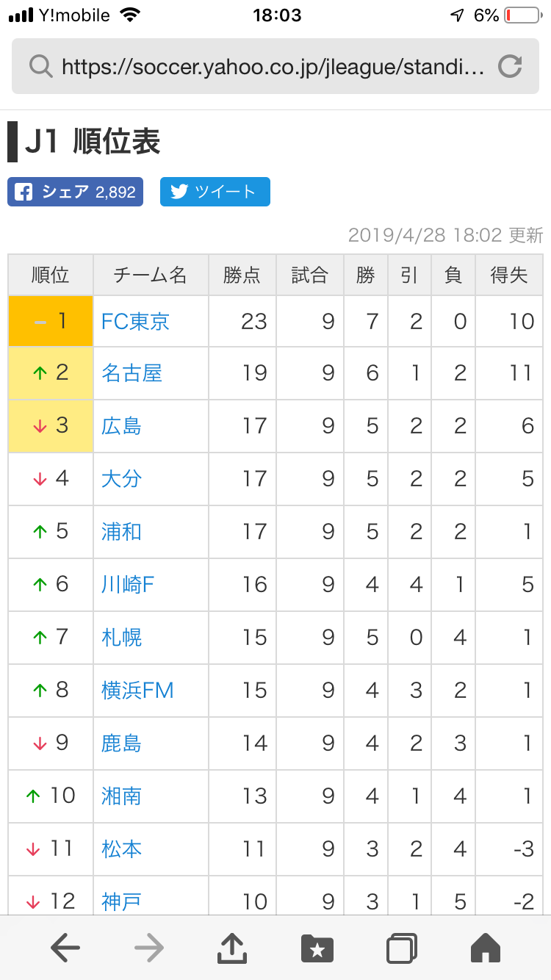This screenshot has height=980, width=551.
Task: Open the tabs overview icon
Action: [402, 948]
